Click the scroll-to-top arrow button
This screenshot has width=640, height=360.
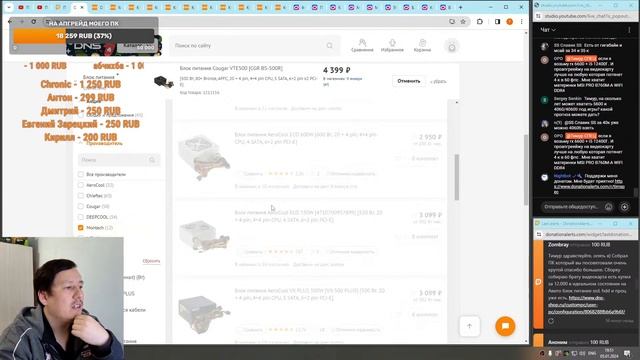coord(469,326)
